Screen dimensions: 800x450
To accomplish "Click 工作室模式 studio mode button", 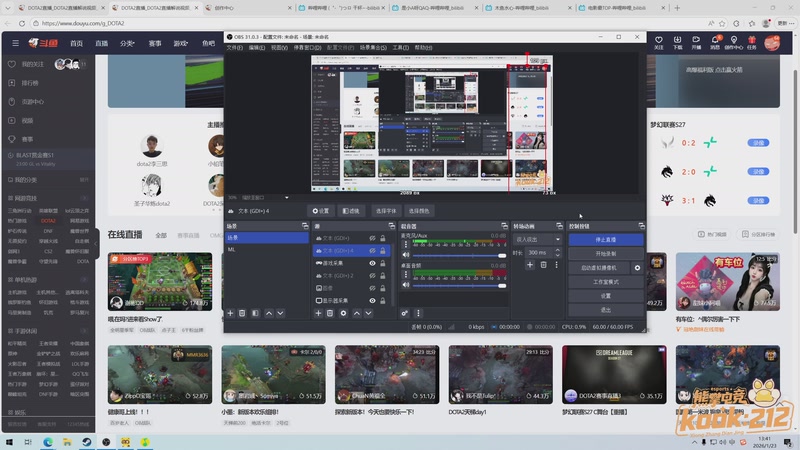I will 606,282.
